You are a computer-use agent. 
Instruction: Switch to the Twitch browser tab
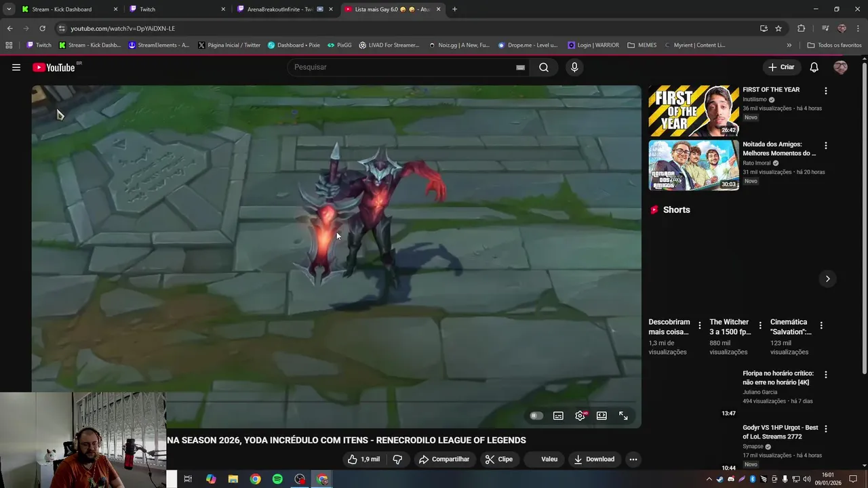tap(178, 9)
